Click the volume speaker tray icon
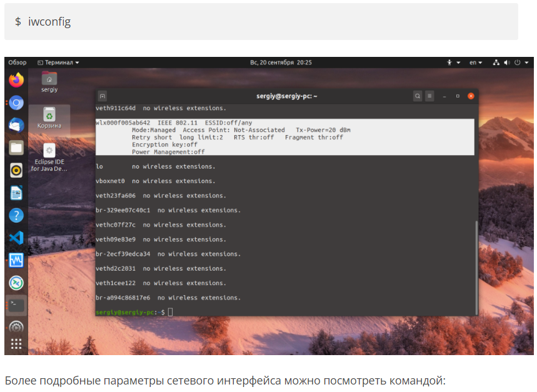Image resolution: width=537 pixels, height=392 pixels. pos(507,63)
